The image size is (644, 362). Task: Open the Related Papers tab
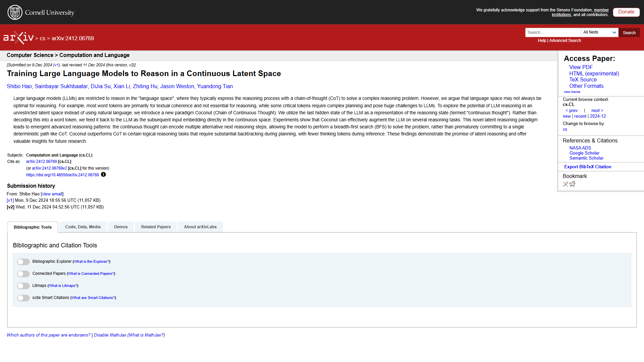[x=156, y=227]
